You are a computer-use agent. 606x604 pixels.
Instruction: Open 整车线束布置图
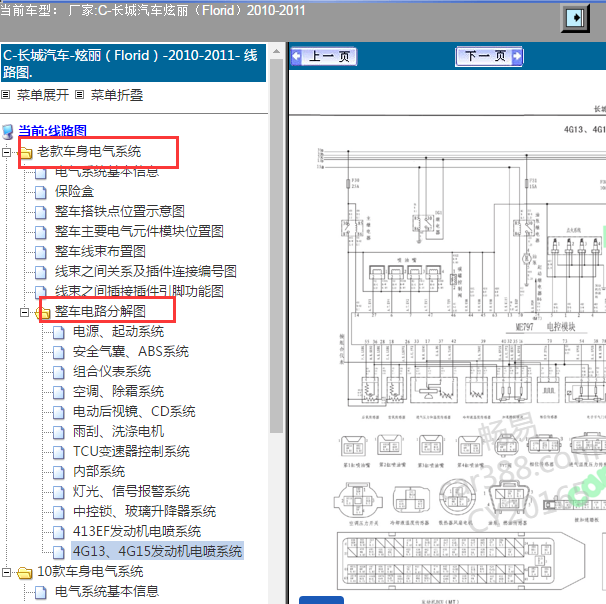(100, 252)
